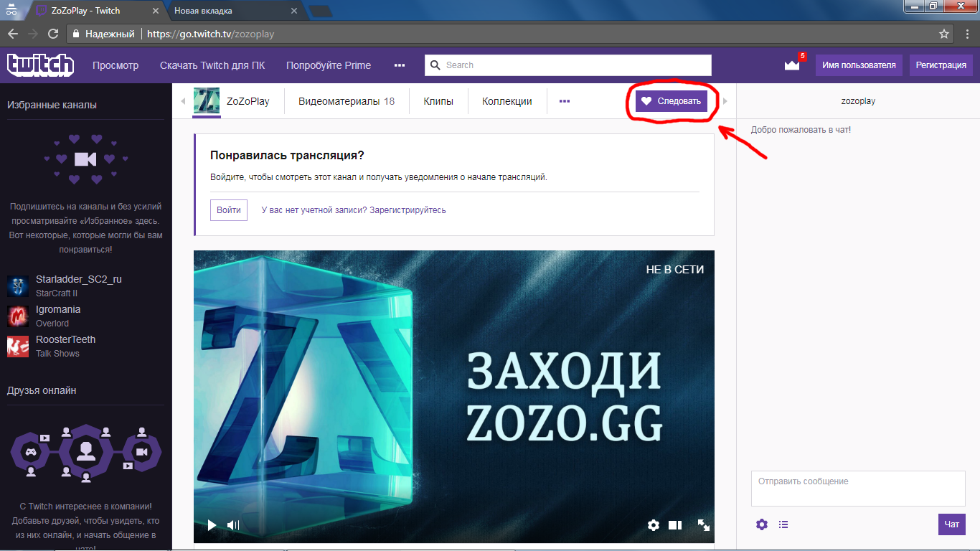Click Talk Shows category label

pyautogui.click(x=57, y=354)
